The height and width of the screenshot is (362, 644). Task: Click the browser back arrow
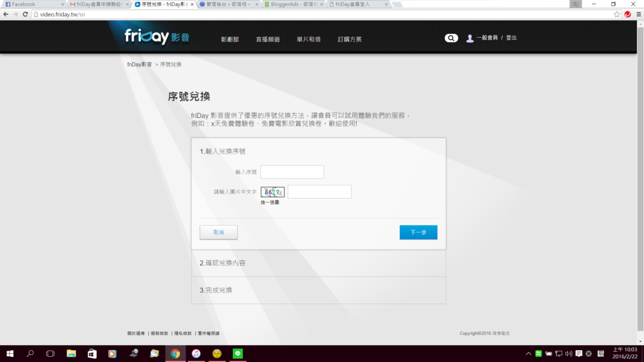6,14
